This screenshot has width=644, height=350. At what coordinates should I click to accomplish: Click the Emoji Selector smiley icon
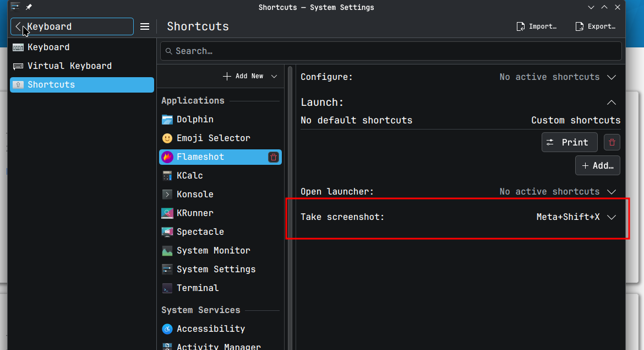click(167, 138)
